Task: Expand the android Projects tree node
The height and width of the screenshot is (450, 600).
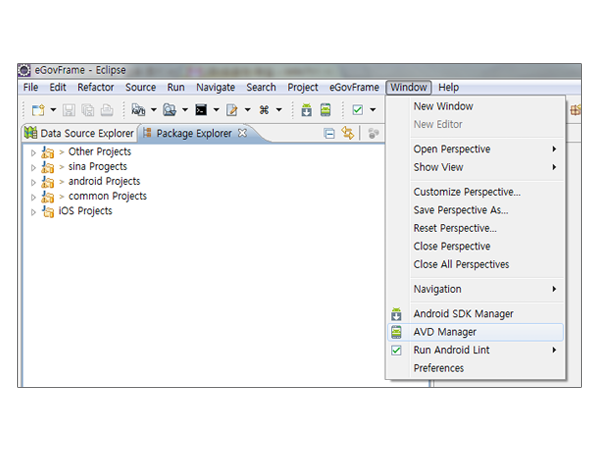Action: 33,183
